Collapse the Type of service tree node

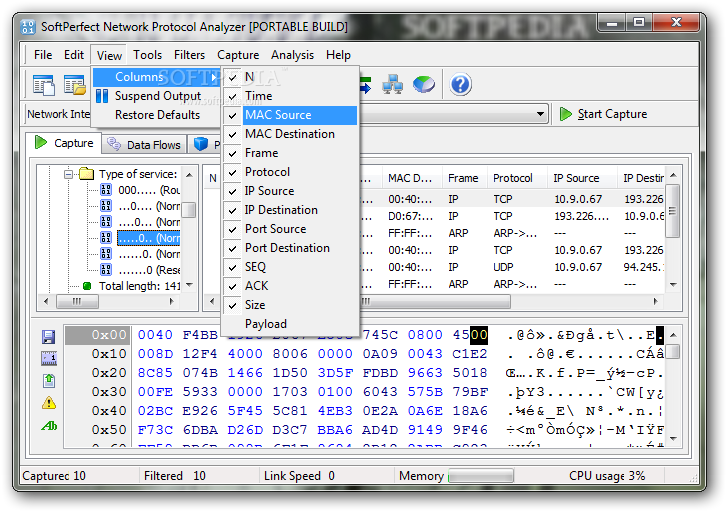69,174
